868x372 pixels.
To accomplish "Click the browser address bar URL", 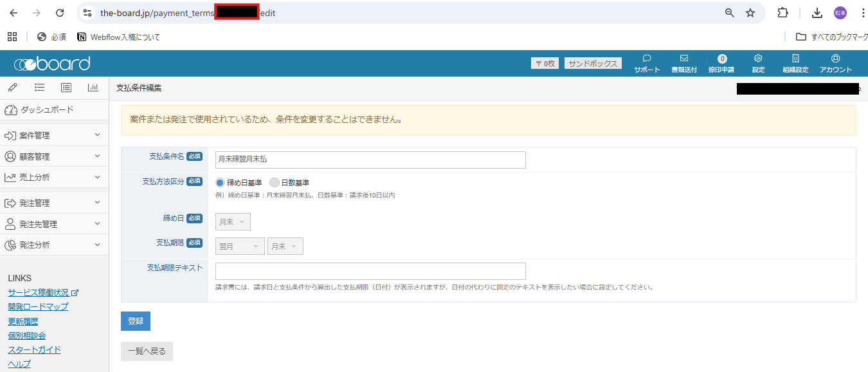I will coord(188,13).
